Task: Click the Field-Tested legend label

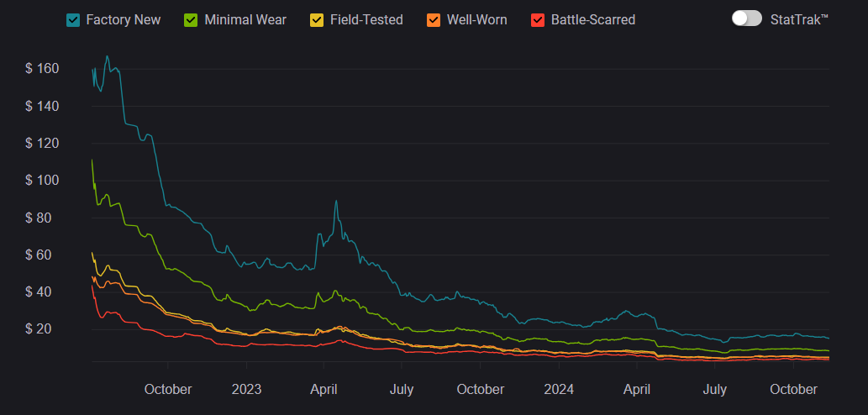Action: tap(367, 19)
